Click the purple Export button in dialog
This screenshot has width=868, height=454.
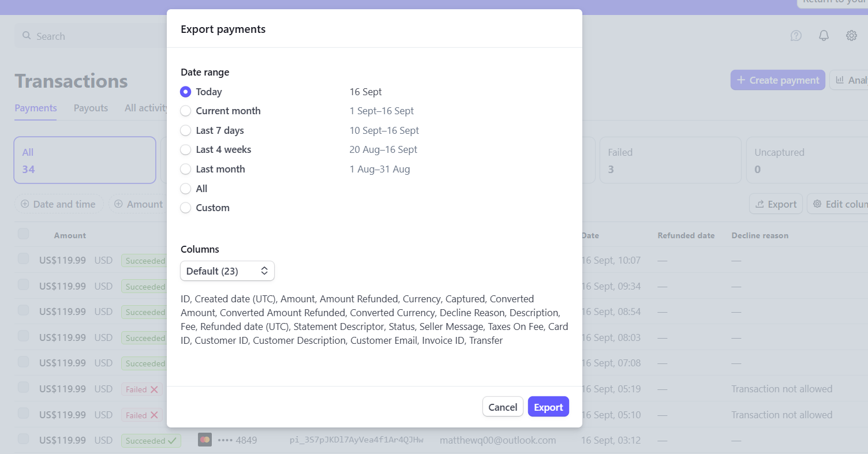click(548, 407)
